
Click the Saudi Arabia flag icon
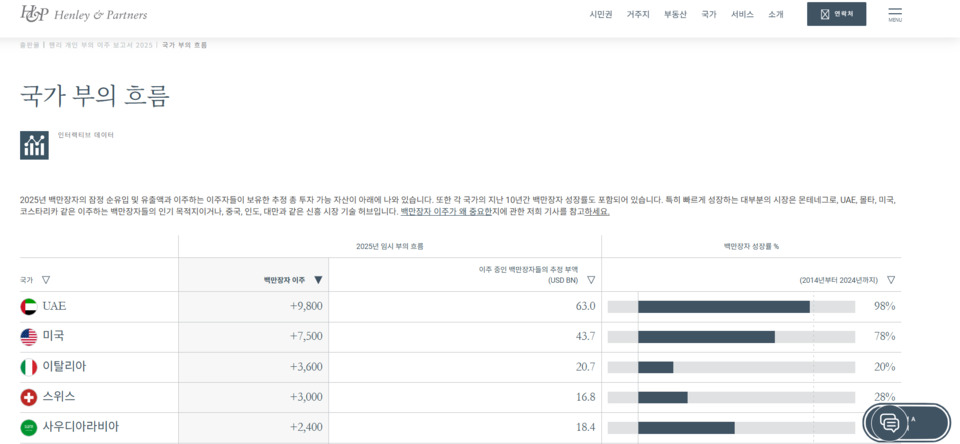28,427
